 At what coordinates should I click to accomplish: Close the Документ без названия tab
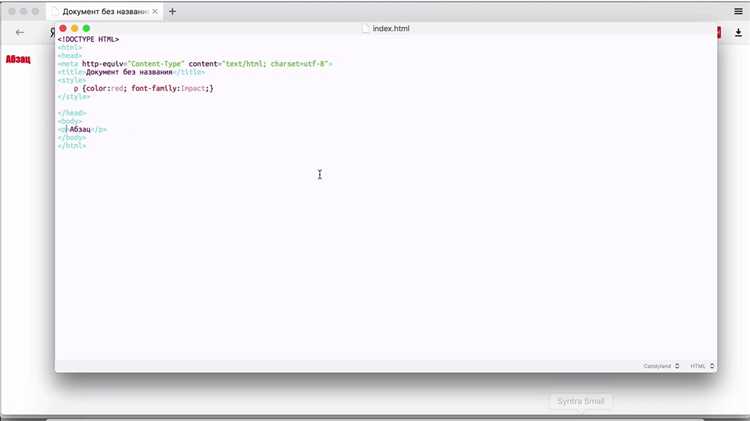click(x=155, y=11)
